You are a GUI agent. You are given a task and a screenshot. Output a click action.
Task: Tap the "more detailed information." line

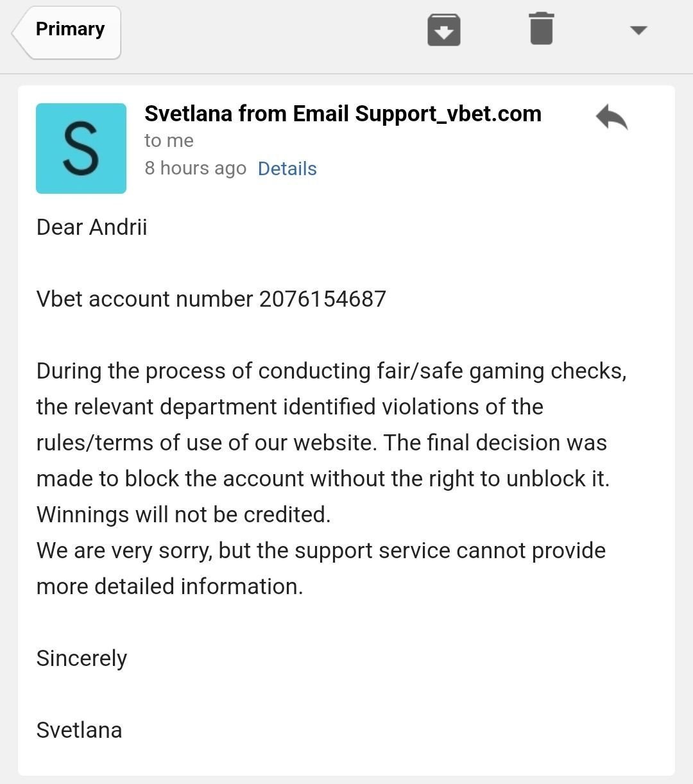169,586
